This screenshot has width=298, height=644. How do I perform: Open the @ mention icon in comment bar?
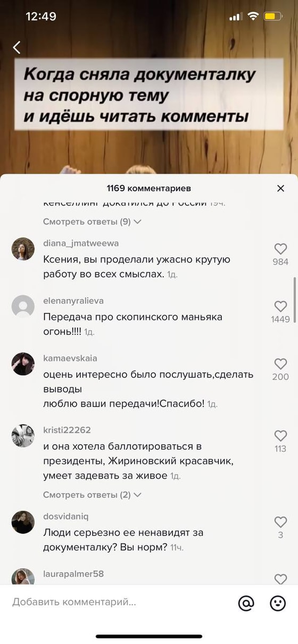coord(246,603)
